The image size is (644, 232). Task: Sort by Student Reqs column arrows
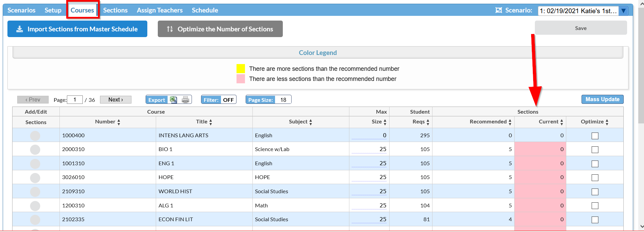pos(428,122)
